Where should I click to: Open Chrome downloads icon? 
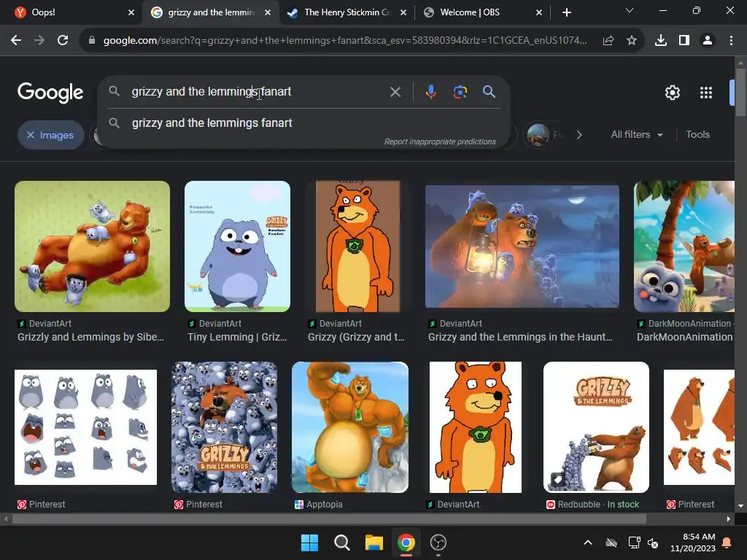point(661,41)
